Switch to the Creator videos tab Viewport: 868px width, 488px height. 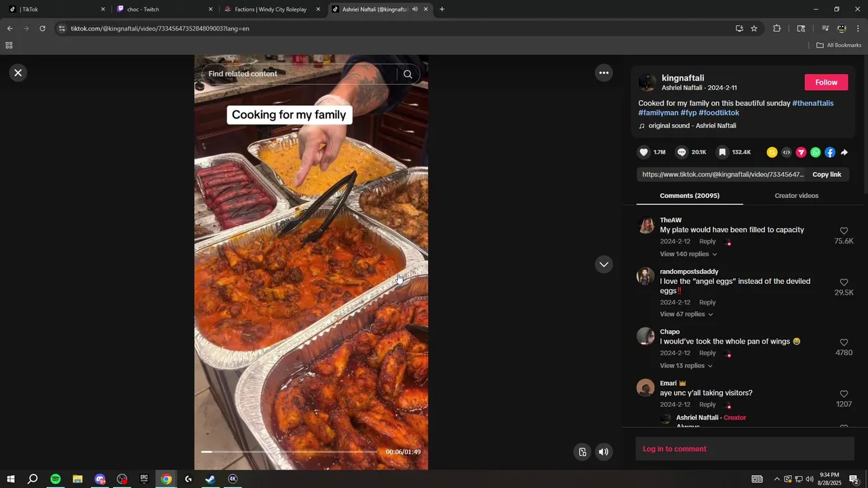(x=796, y=195)
